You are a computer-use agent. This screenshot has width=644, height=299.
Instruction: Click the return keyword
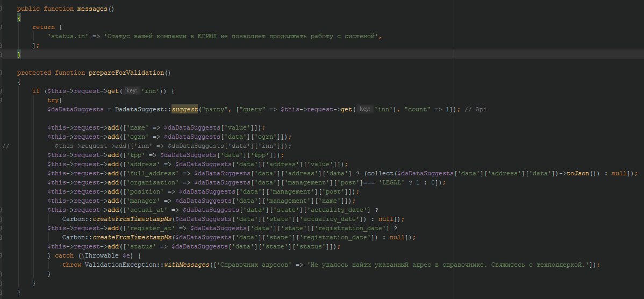pos(44,27)
